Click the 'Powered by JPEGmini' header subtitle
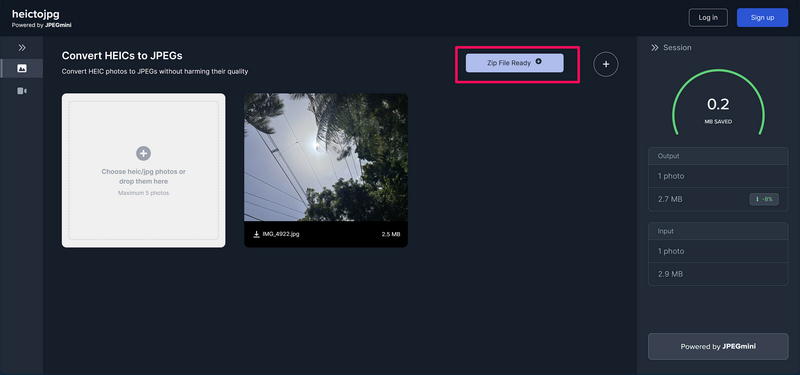The height and width of the screenshot is (375, 800). (41, 25)
